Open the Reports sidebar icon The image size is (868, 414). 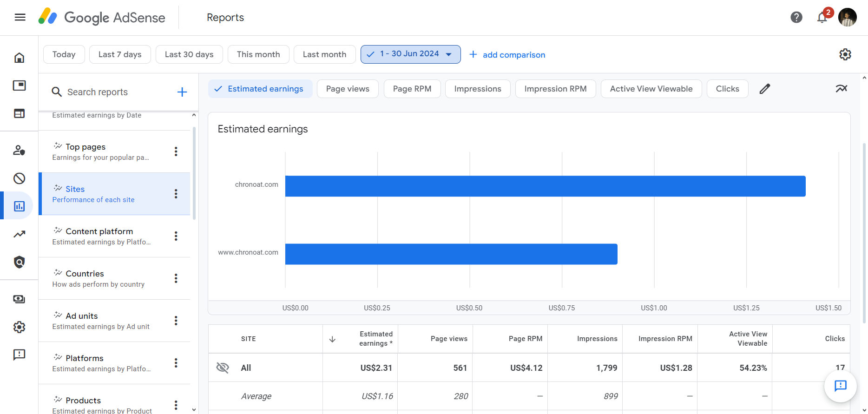pyautogui.click(x=19, y=206)
